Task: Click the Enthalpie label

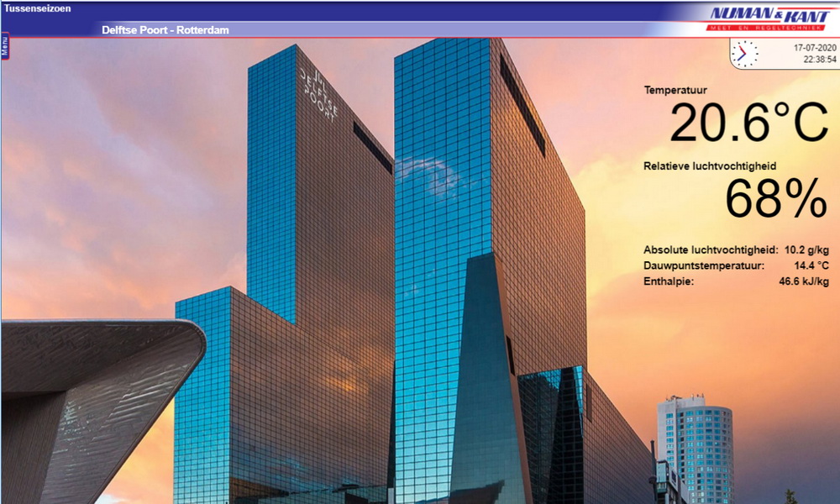Action: [x=669, y=282]
